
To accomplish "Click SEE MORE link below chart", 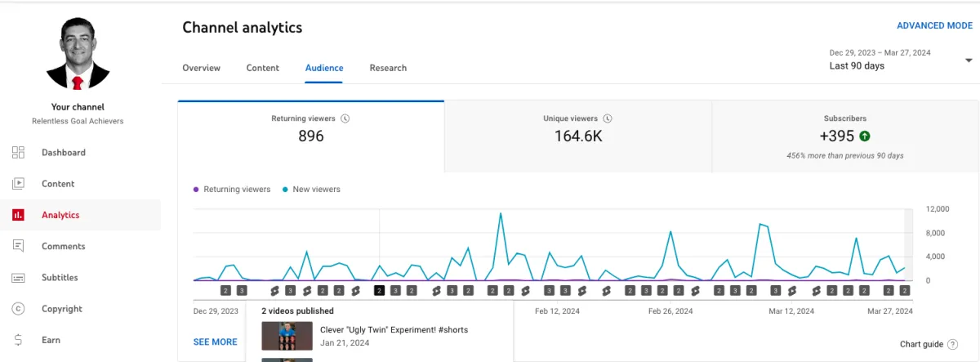I will point(216,342).
